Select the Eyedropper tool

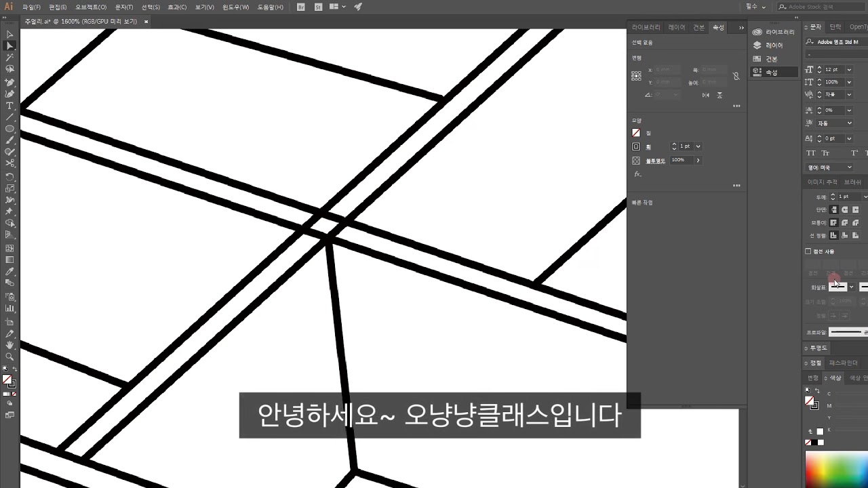pos(9,271)
